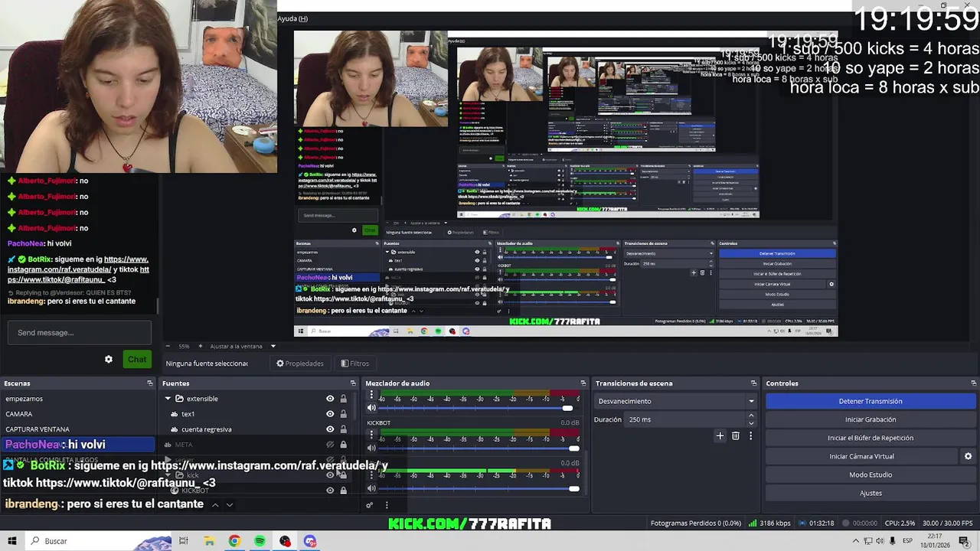980x551 pixels.
Task: Click Modo Estudio
Action: point(871,474)
